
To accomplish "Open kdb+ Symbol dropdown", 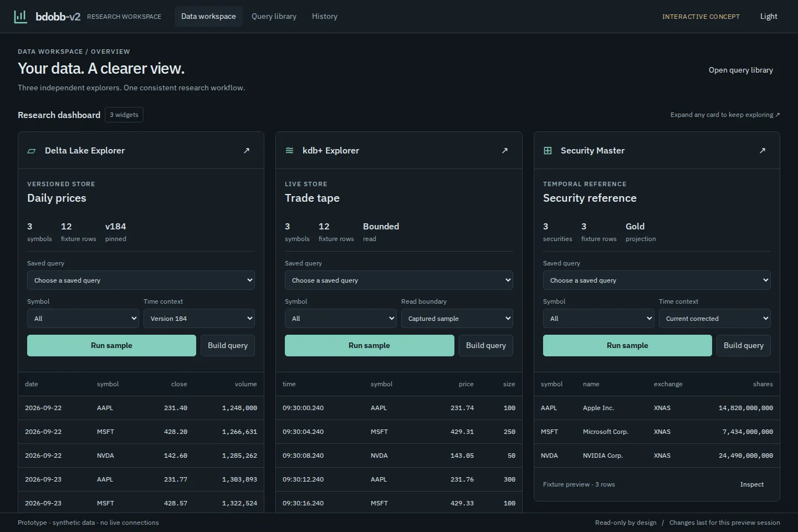I will 341,319.
